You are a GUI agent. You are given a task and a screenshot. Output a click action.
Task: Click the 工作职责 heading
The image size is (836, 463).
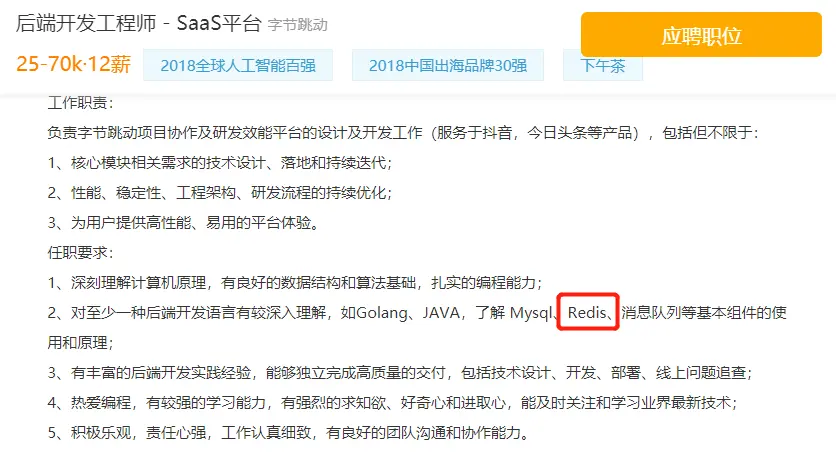(80, 102)
